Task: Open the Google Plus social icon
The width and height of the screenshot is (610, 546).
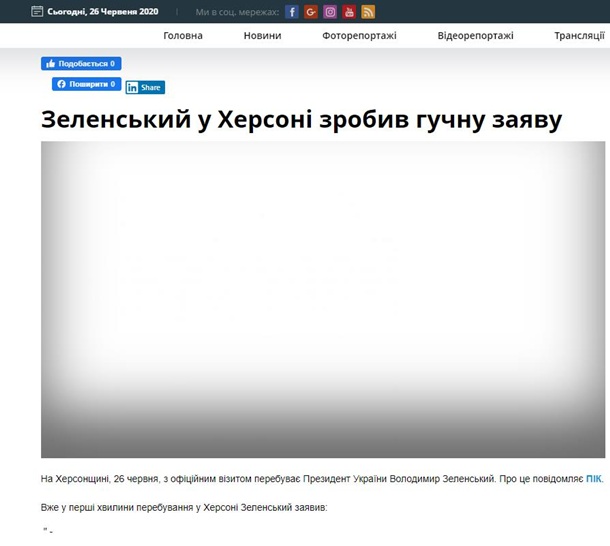Action: [x=311, y=12]
